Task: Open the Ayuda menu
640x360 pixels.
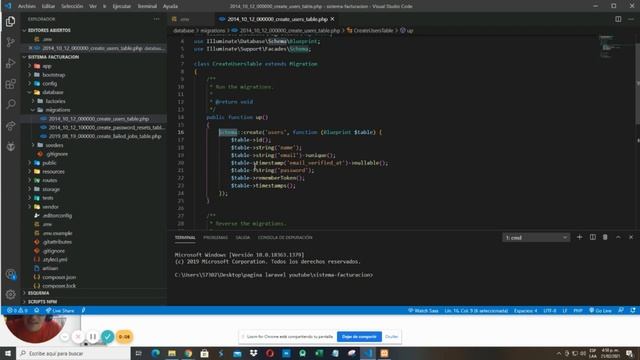Action: (x=170, y=6)
